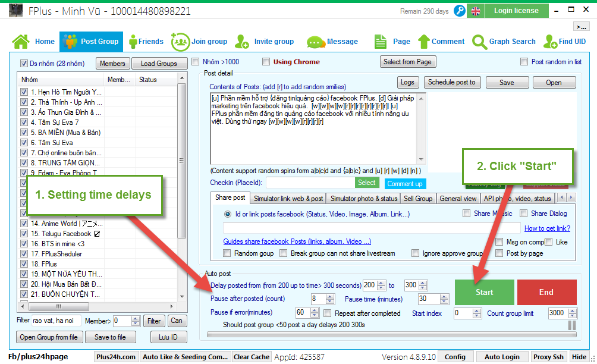Image resolution: width=597 pixels, height=364 pixels.
Task: Click the Find UID person icon
Action: tap(551, 42)
